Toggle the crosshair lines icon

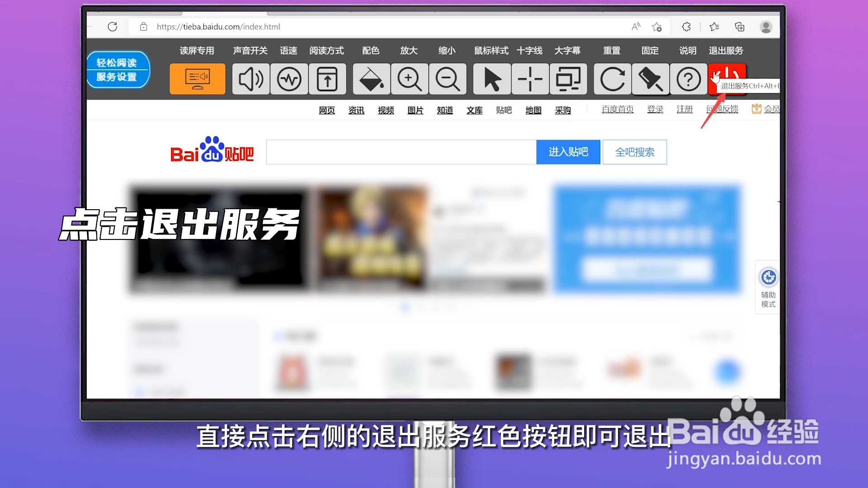pyautogui.click(x=530, y=79)
